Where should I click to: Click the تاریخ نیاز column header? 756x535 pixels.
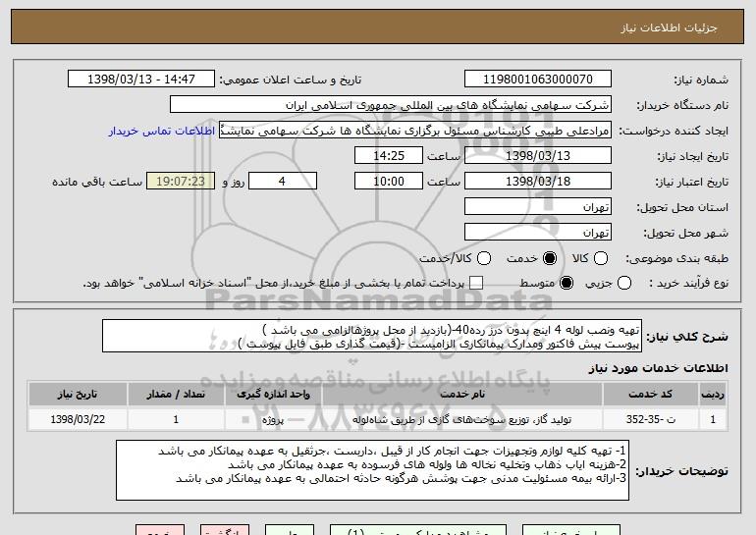pyautogui.click(x=78, y=395)
